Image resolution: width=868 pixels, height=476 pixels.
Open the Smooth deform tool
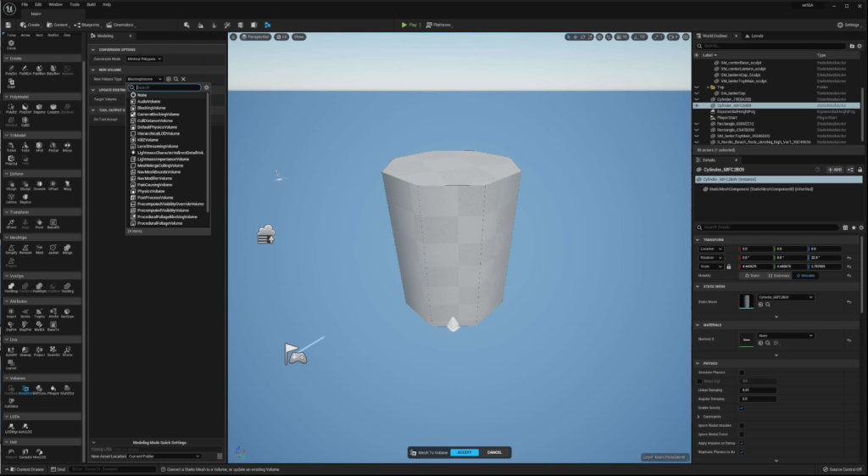click(39, 186)
